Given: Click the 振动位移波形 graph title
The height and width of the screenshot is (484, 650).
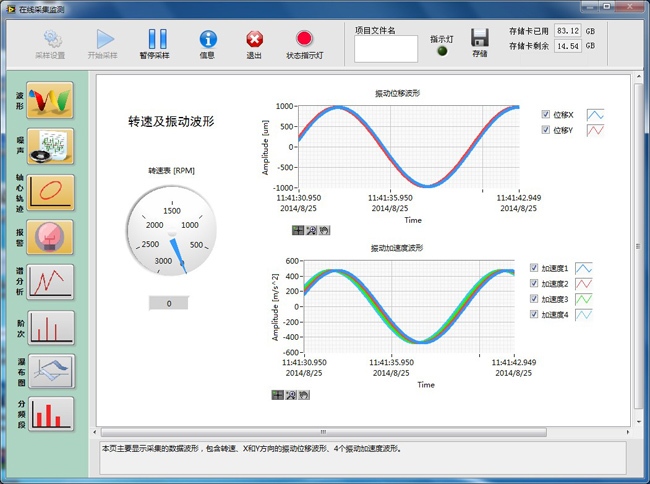Looking at the screenshot, I should coord(397,93).
